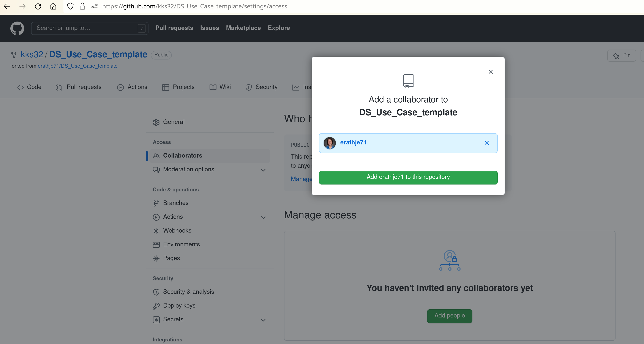This screenshot has height=344, width=644.
Task: Expand the Moderation options section
Action: click(263, 170)
